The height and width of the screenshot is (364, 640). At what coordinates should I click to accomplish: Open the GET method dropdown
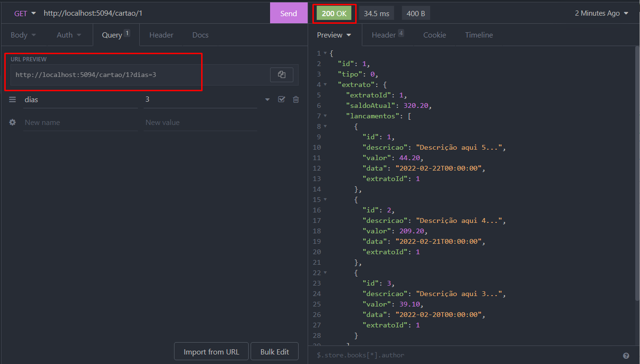25,13
